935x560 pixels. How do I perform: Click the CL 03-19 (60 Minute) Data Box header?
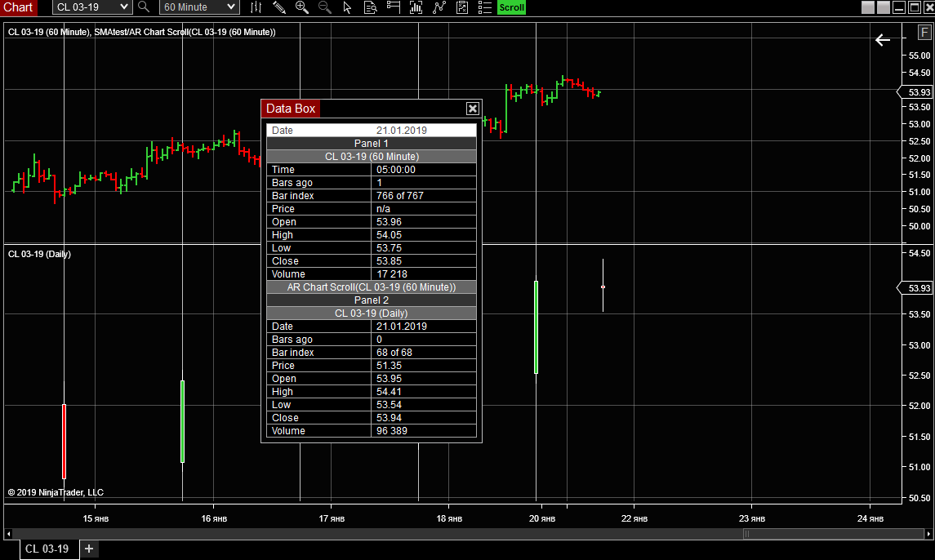[372, 156]
